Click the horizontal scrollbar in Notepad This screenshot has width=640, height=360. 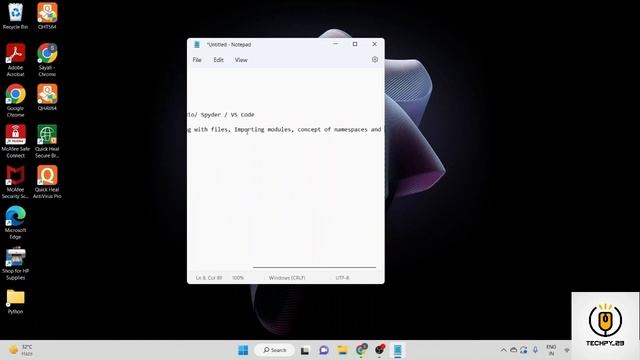pyautogui.click(x=314, y=267)
